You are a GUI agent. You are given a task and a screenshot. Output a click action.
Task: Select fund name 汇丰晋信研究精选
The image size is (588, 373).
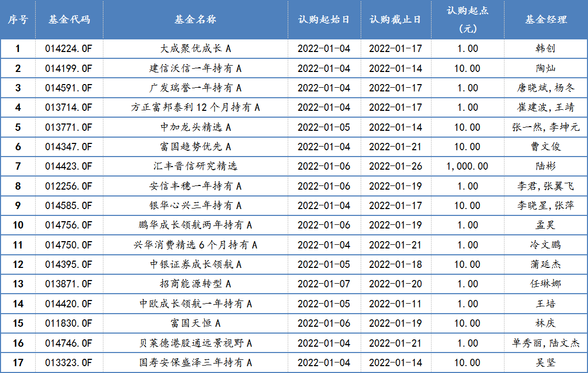coord(195,167)
